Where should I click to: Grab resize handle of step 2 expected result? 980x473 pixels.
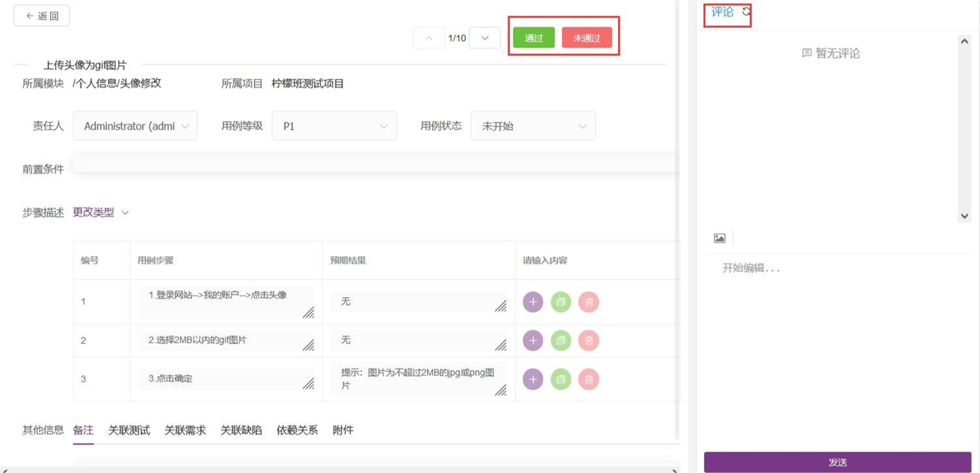tap(501, 345)
